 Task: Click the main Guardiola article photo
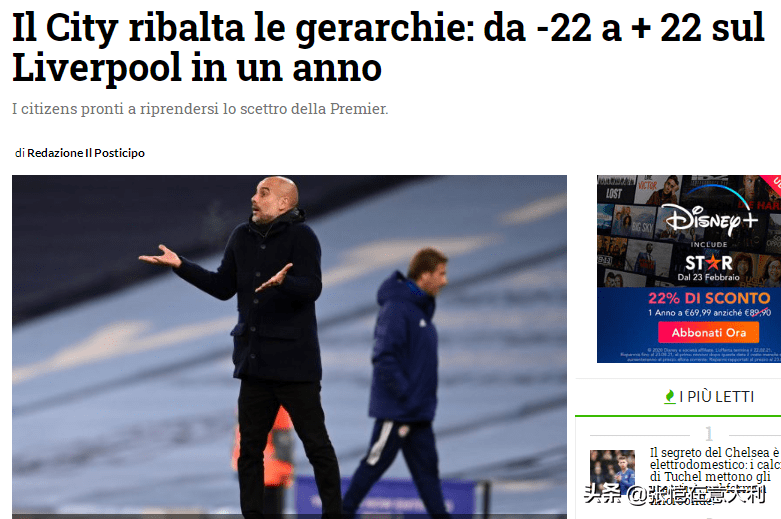(x=289, y=347)
